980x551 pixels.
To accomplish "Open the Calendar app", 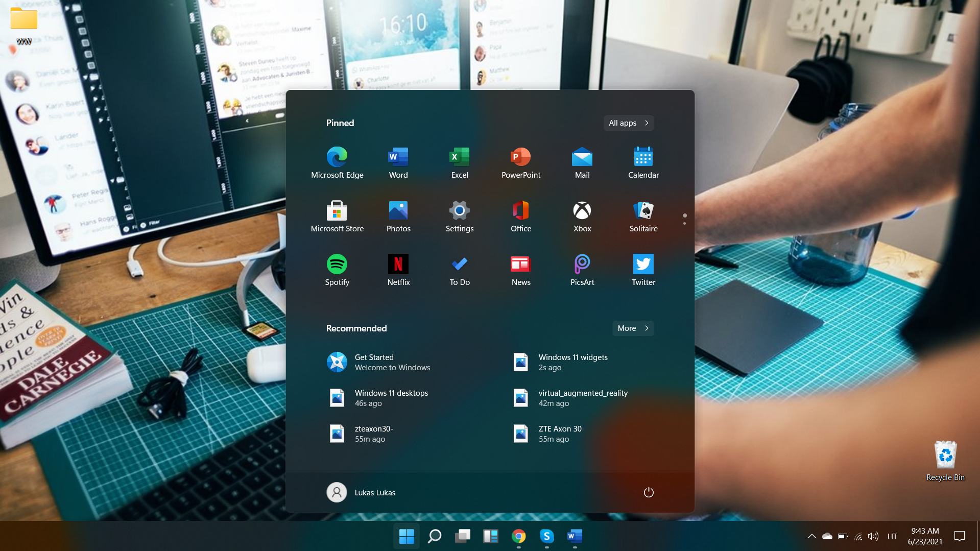I will 643,163.
